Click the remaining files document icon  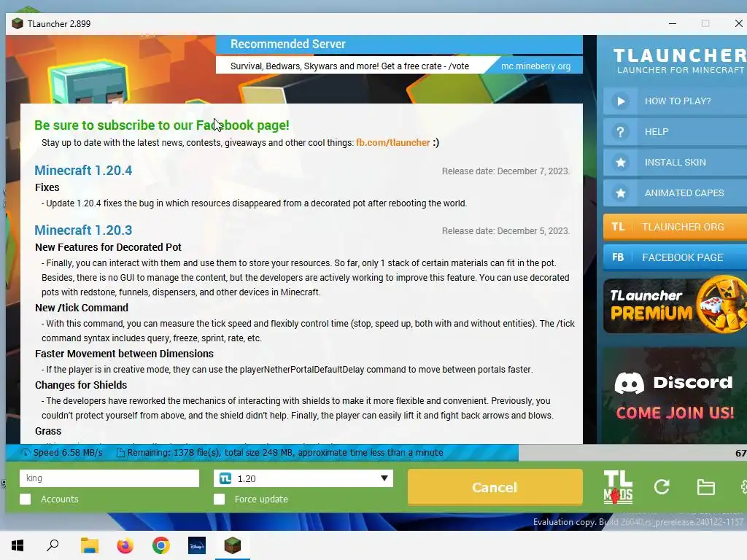tap(120, 453)
